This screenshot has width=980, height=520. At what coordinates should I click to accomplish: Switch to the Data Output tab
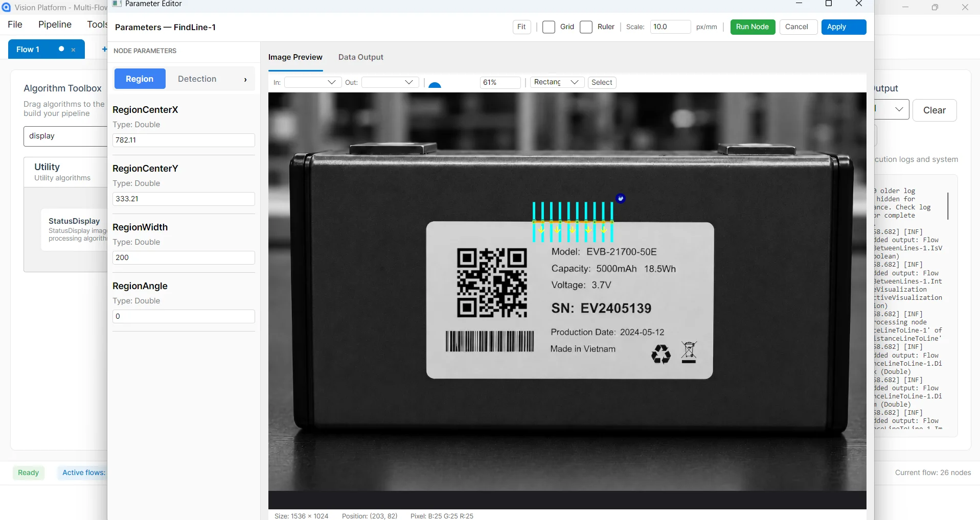click(x=361, y=57)
